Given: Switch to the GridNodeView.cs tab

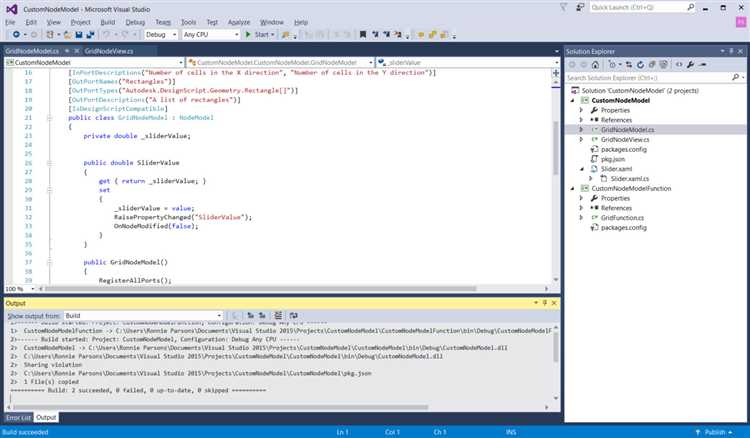Looking at the screenshot, I should [109, 51].
